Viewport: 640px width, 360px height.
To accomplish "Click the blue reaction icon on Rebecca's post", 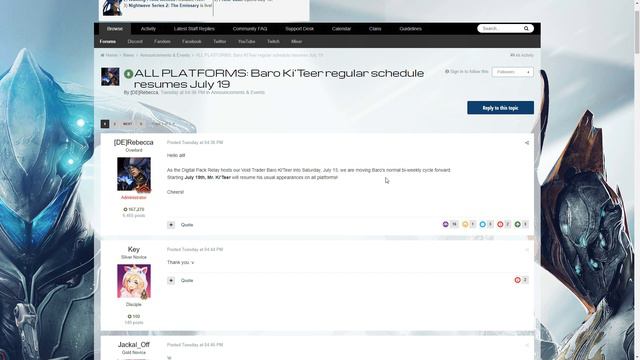I will 482,224.
